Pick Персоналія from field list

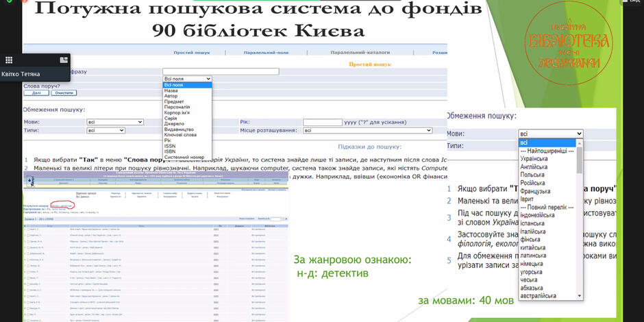tap(177, 107)
